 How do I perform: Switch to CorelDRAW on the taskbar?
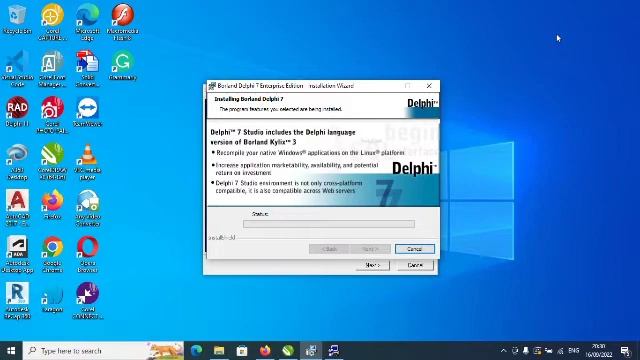point(288,351)
